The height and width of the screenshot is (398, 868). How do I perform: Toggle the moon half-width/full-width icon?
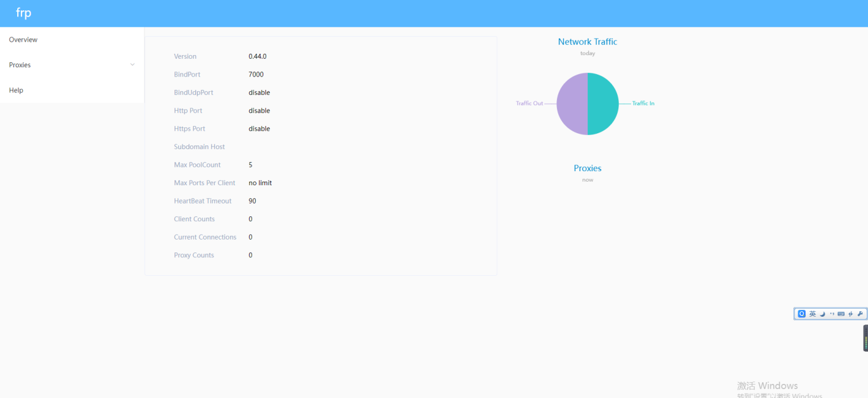823,314
